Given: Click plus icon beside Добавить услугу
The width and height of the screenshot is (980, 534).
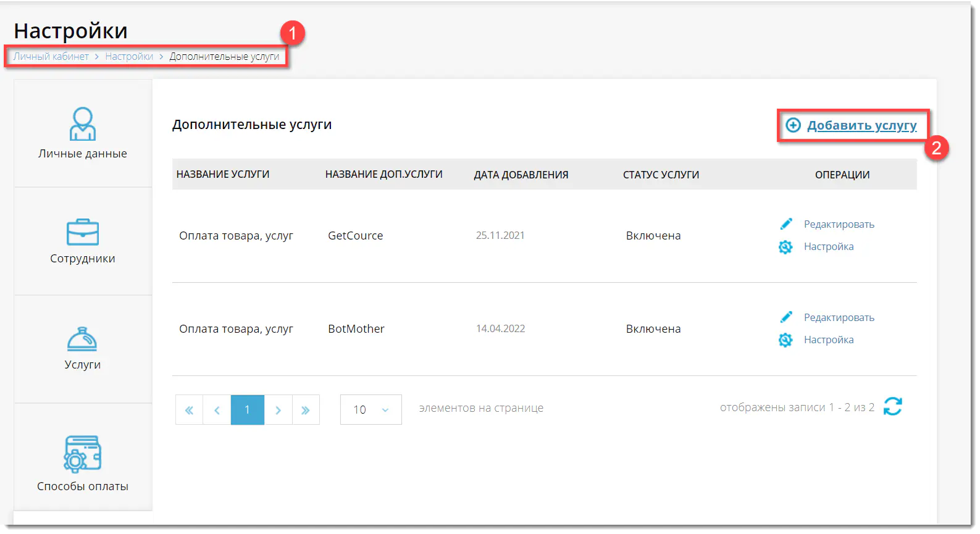Looking at the screenshot, I should coord(793,125).
